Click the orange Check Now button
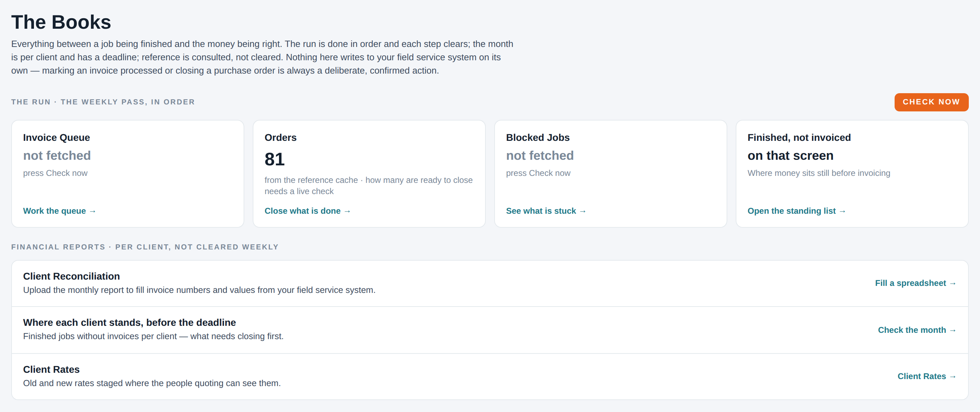Viewport: 980px width, 412px height. coord(931,102)
